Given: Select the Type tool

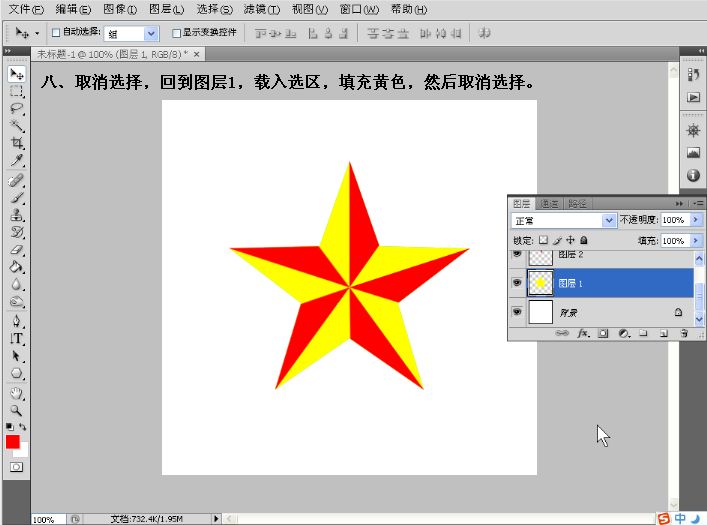Looking at the screenshot, I should (17, 338).
